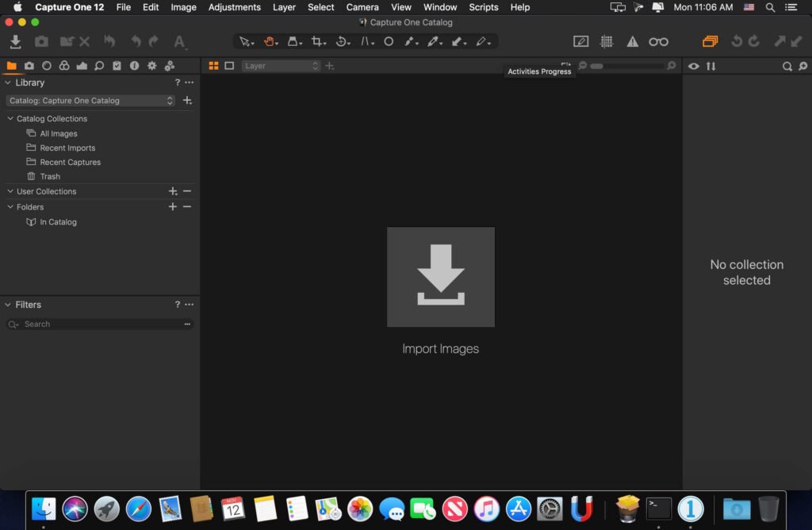Image resolution: width=812 pixels, height=530 pixels.
Task: Open the Catalog: Capture One Catalog selector
Action: tap(90, 101)
